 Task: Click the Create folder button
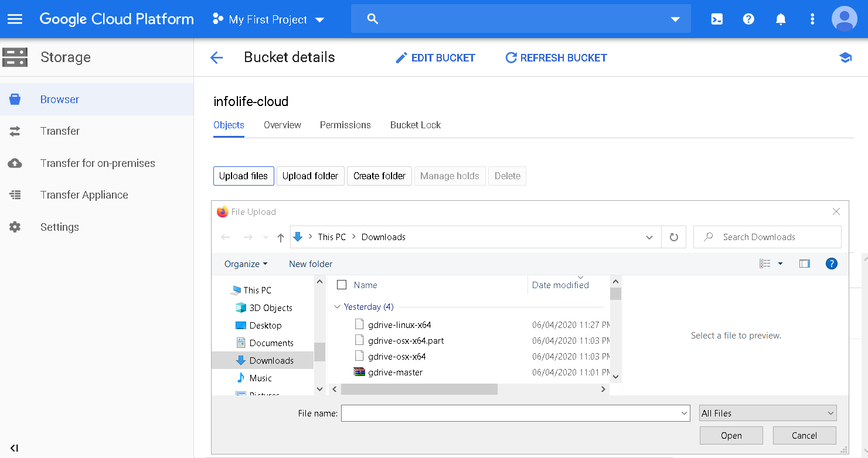379,176
